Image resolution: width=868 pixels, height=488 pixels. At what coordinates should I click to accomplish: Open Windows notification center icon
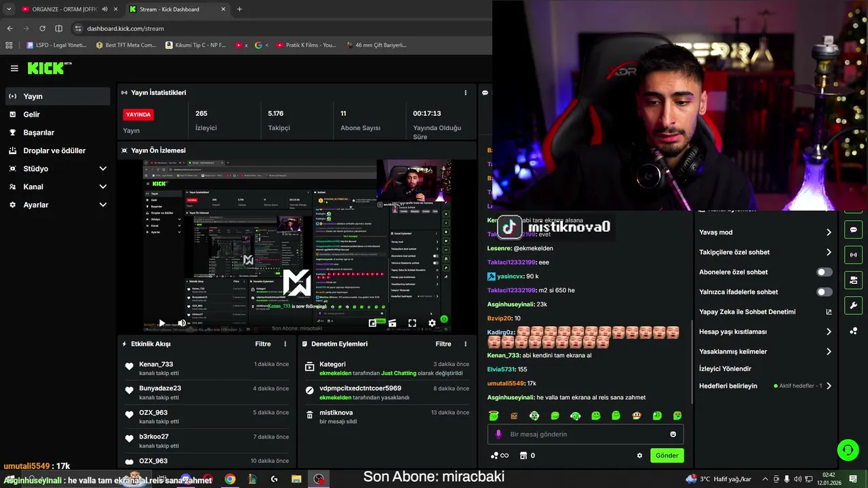click(x=853, y=479)
